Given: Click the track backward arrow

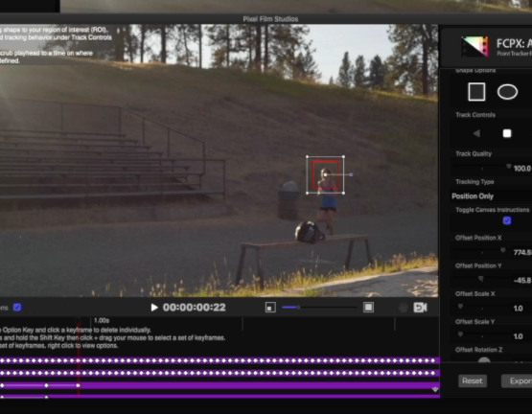Looking at the screenshot, I should [x=476, y=133].
